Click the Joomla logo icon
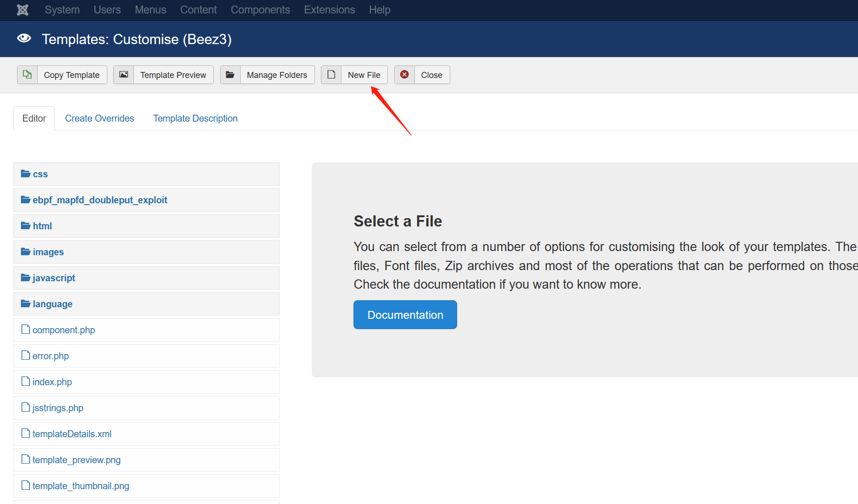 click(23, 10)
